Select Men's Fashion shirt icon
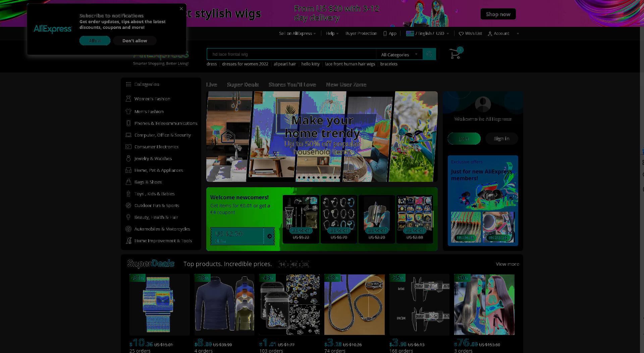This screenshot has width=644, height=353. [128, 111]
